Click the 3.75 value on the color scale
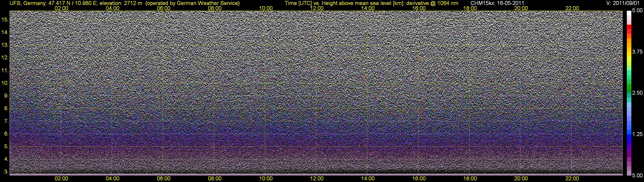 (x=637, y=52)
